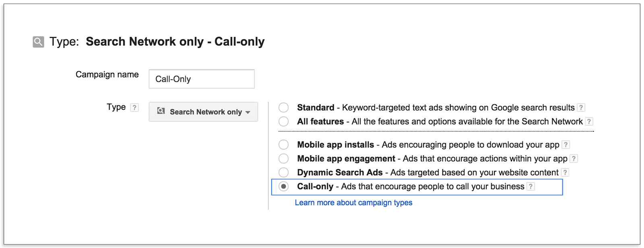Image resolution: width=644 pixels, height=248 pixels.
Task: Click the magnifier icon beside the Type heading
Action: coord(37,41)
